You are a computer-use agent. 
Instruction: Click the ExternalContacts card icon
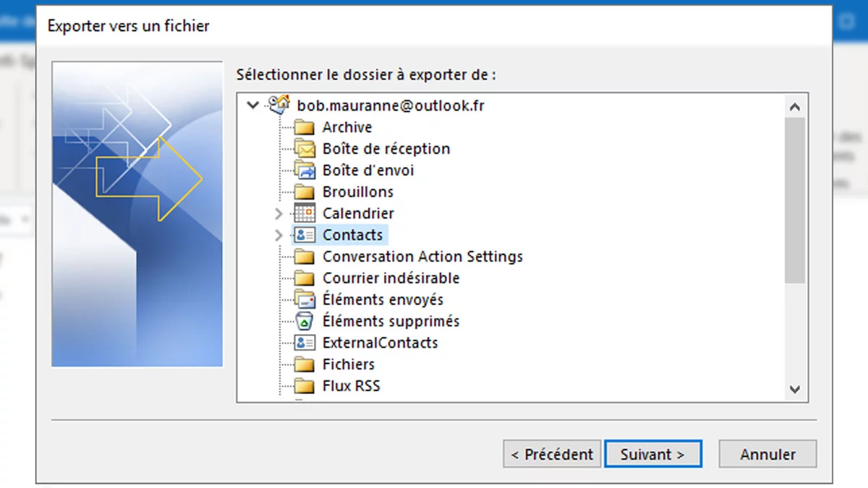coord(305,343)
